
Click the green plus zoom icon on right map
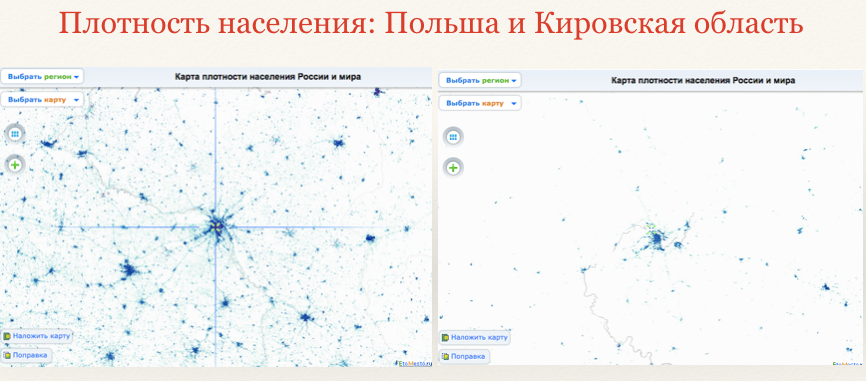click(x=453, y=168)
